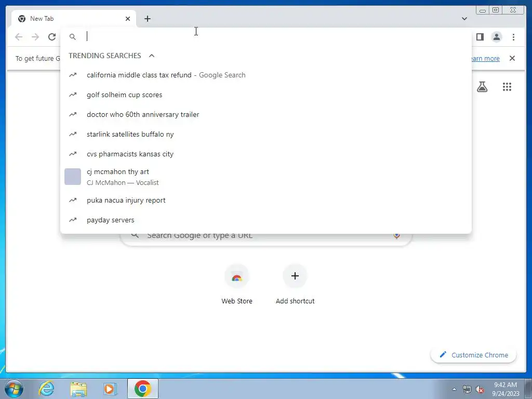
Task: Dismiss the info bar with X
Action: (x=512, y=58)
